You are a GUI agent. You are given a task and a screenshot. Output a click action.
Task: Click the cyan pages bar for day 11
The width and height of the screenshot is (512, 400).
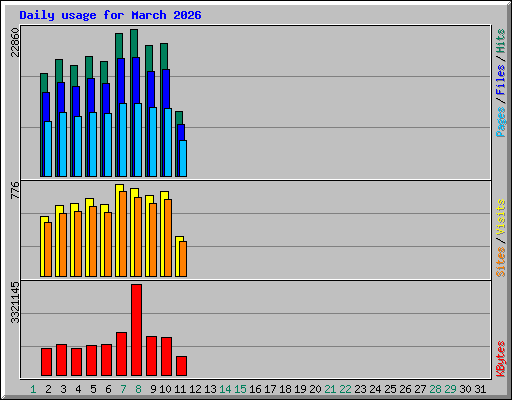(x=183, y=158)
